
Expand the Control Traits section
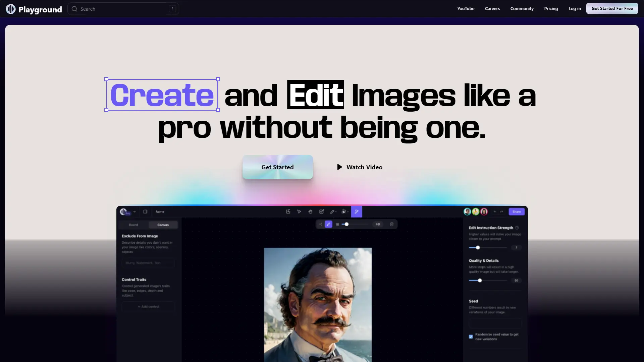[134, 279]
